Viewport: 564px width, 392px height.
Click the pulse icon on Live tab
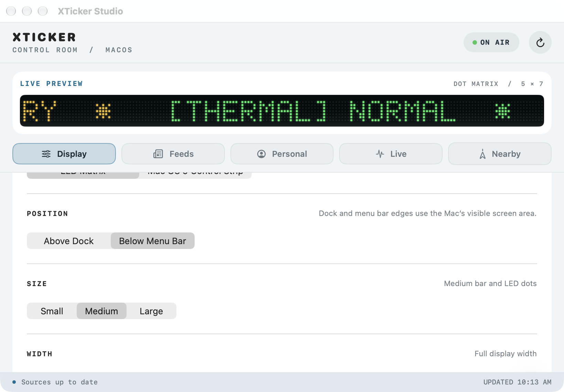[x=380, y=154]
